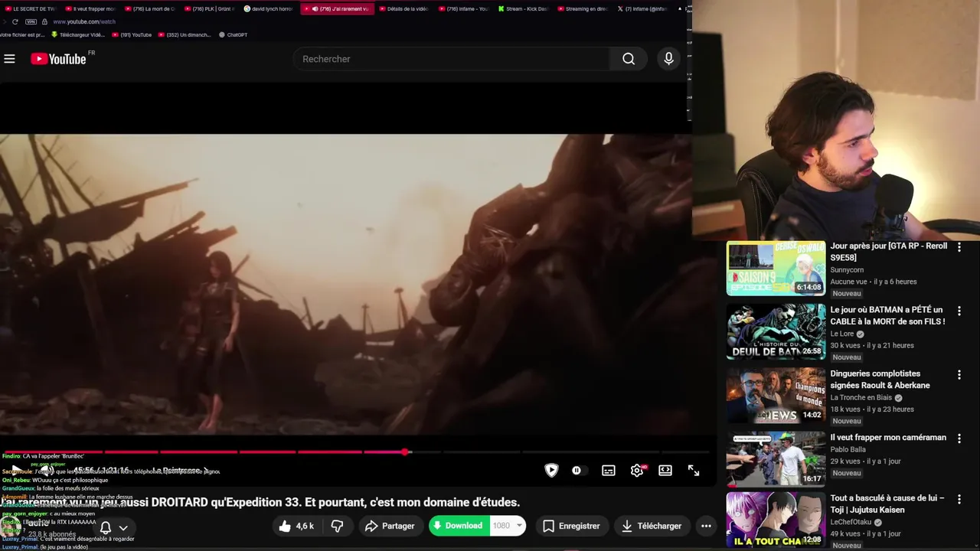This screenshot has width=980, height=551.
Task: Click channel name Sunnycorn
Action: click(847, 269)
